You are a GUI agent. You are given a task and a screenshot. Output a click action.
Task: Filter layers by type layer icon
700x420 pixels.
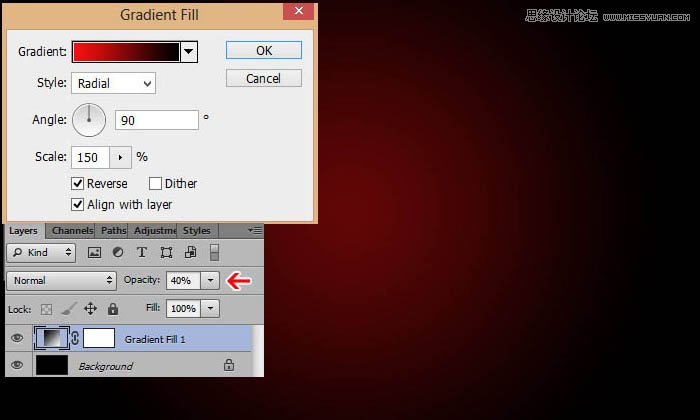[x=142, y=252]
